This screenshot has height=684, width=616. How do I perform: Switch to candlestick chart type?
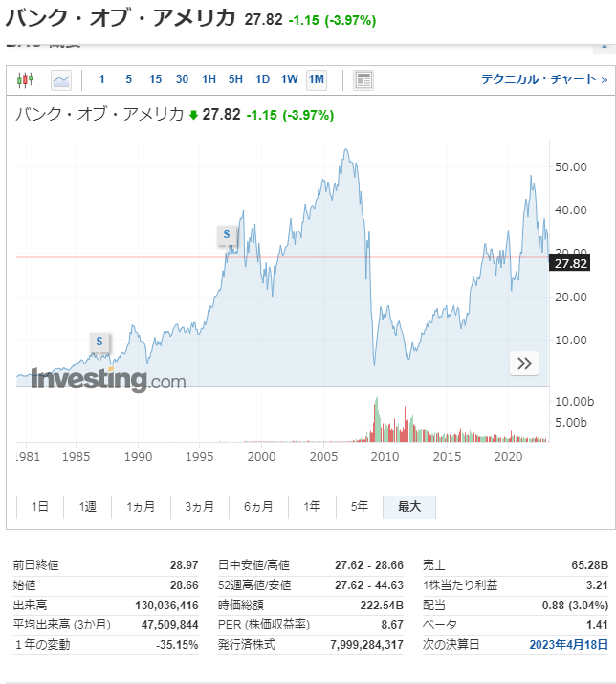(25, 79)
